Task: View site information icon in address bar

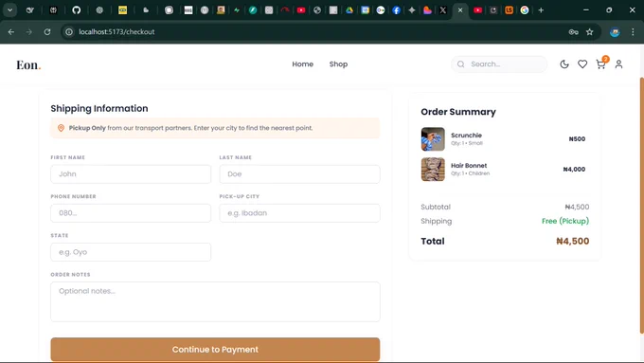Action: (69, 31)
